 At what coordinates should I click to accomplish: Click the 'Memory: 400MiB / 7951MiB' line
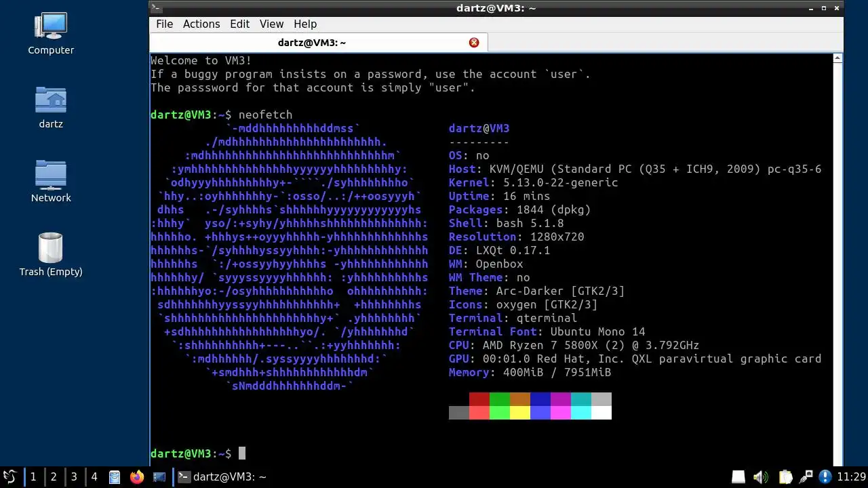point(530,372)
